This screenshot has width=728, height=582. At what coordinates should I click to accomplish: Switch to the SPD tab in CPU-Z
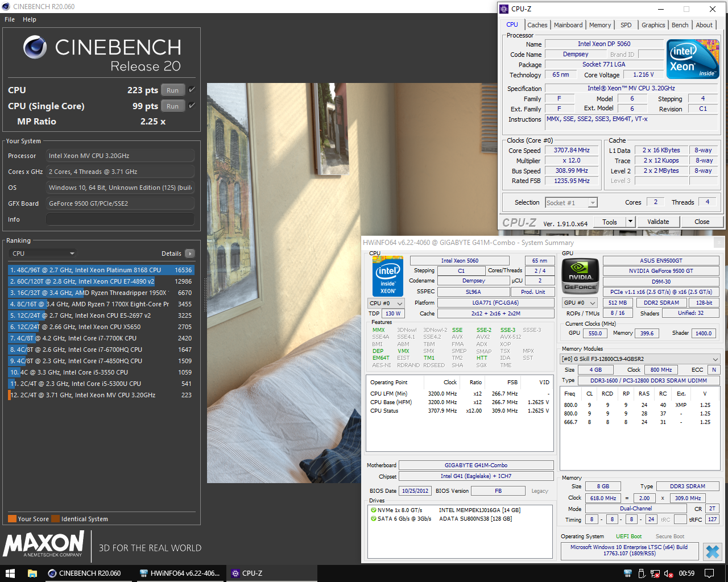pyautogui.click(x=626, y=25)
